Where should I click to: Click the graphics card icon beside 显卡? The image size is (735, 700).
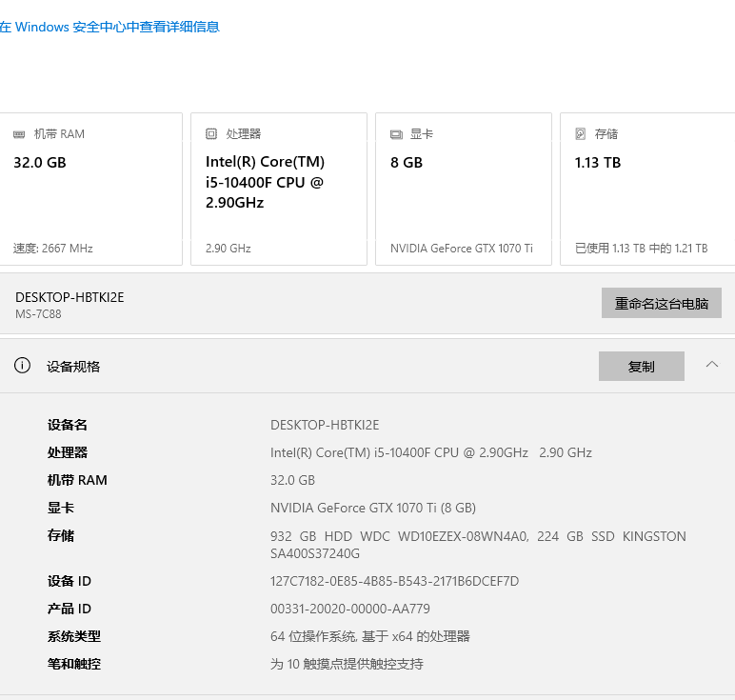click(396, 134)
